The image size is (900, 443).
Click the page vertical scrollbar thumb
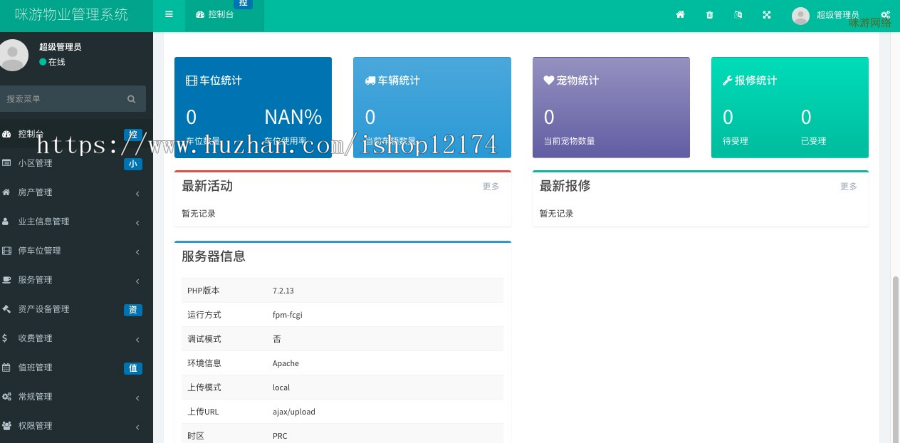(894, 359)
